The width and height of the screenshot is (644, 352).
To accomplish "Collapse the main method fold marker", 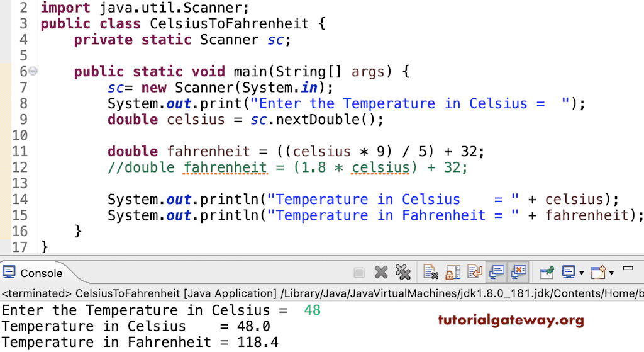I will (33, 71).
